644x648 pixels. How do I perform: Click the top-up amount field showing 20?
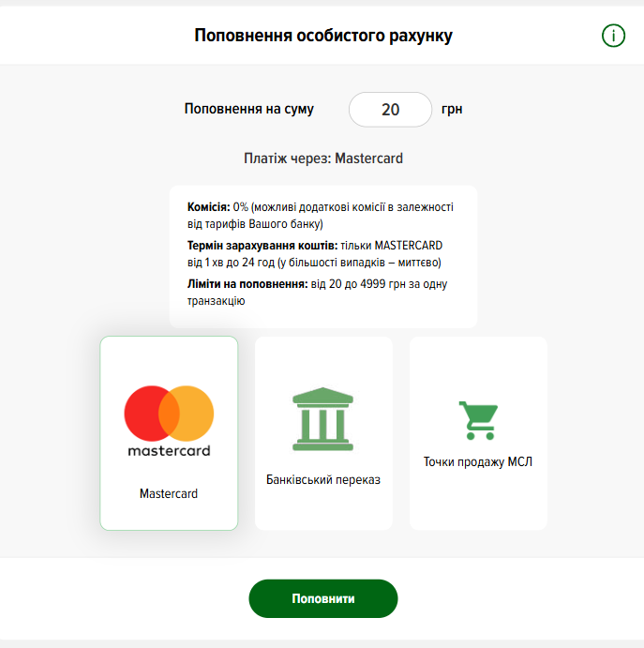390,110
